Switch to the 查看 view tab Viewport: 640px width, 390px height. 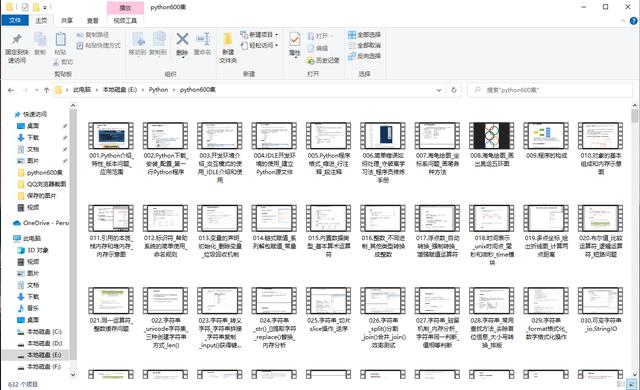point(93,20)
